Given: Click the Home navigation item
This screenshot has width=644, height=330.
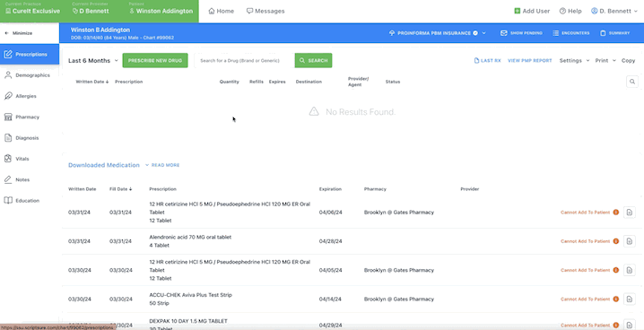Looking at the screenshot, I should click(221, 11).
